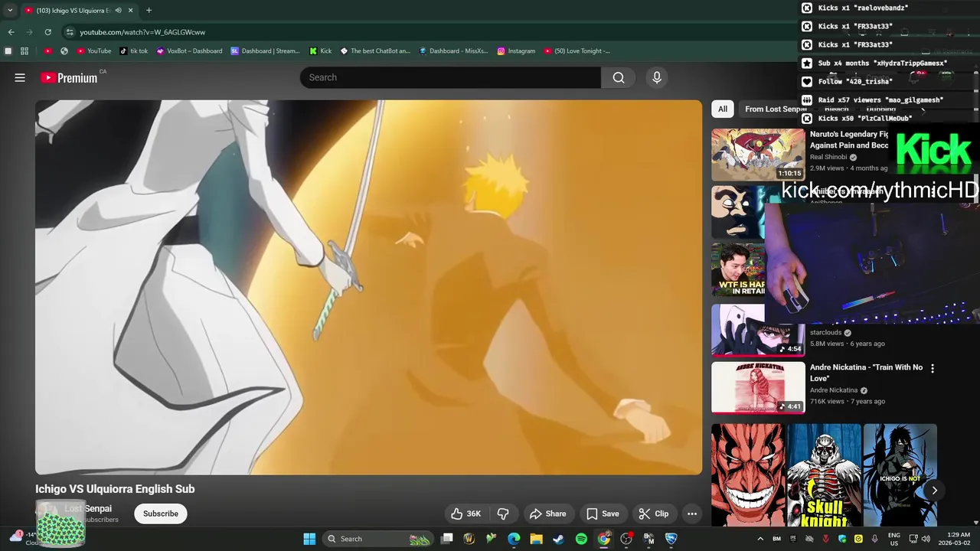Image resolution: width=980 pixels, height=551 pixels.
Task: Select the All filter chip
Action: (722, 109)
